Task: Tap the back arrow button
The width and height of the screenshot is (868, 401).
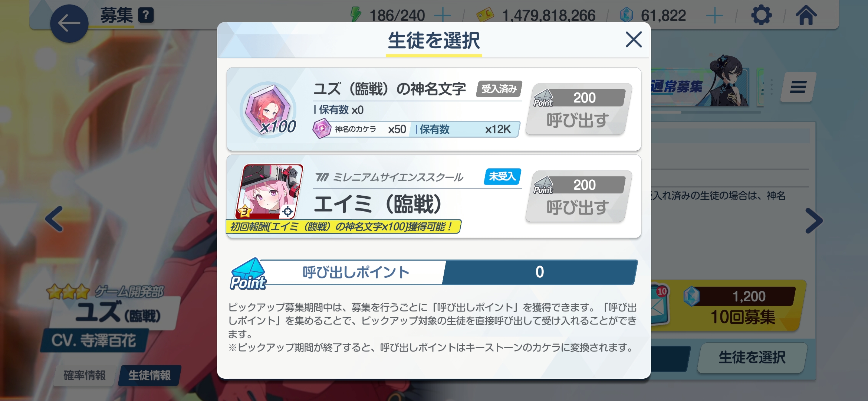Action: click(x=69, y=23)
